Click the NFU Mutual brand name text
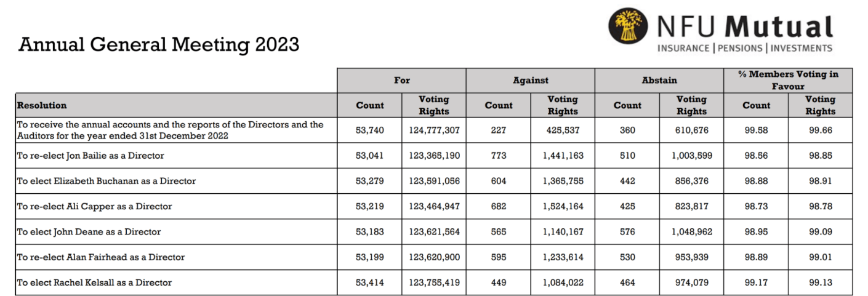Screen dimensions: 868x296 point(745,27)
